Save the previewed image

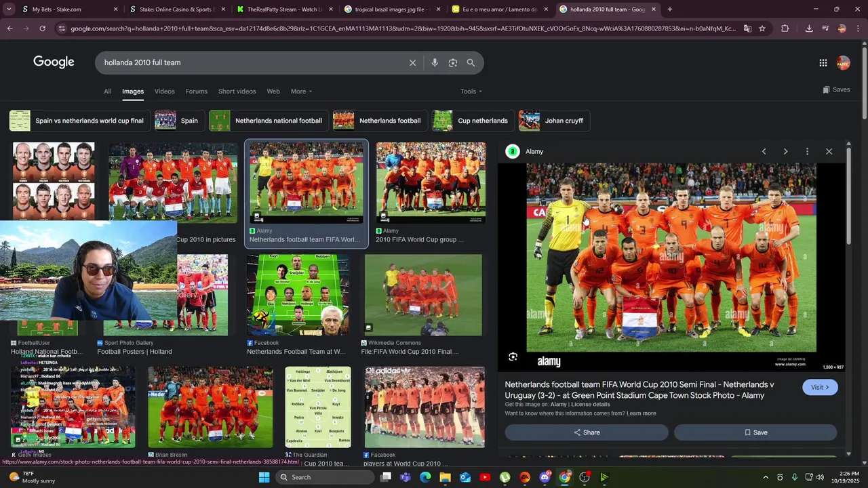tap(755, 432)
